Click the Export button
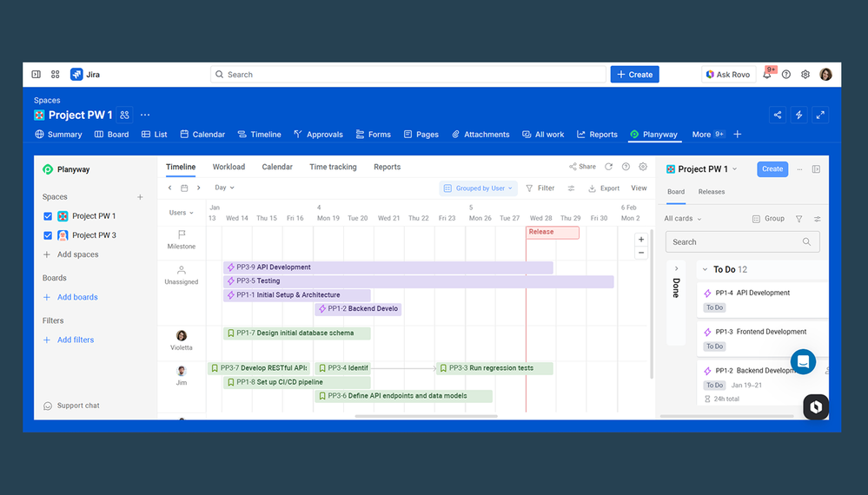The height and width of the screenshot is (495, 868). (x=603, y=188)
